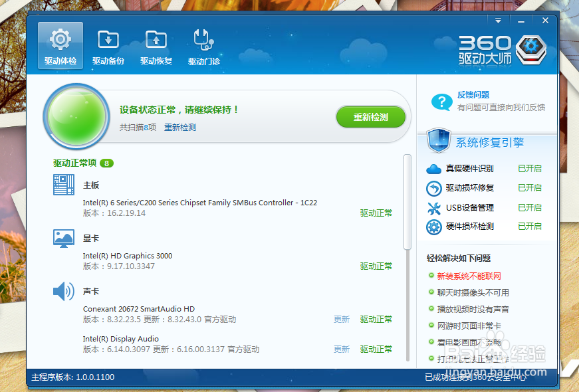Open the title bar dropdown menu arrow
579x392 pixels.
pos(498,21)
